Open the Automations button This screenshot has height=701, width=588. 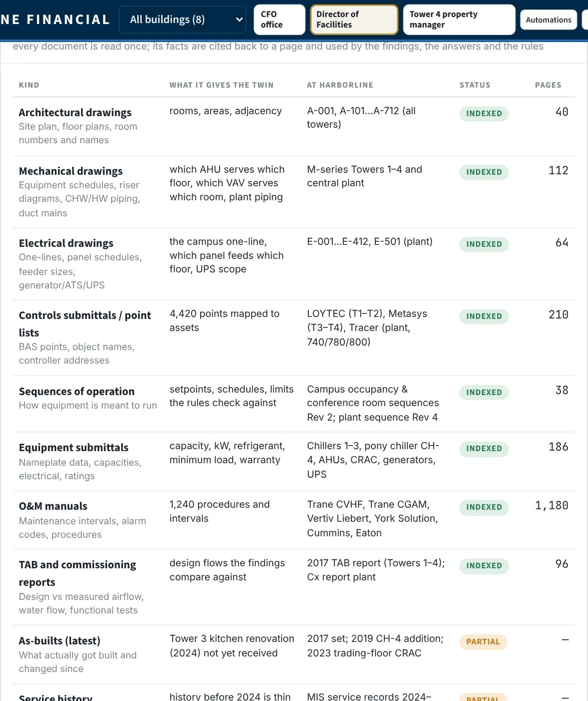[x=548, y=20]
